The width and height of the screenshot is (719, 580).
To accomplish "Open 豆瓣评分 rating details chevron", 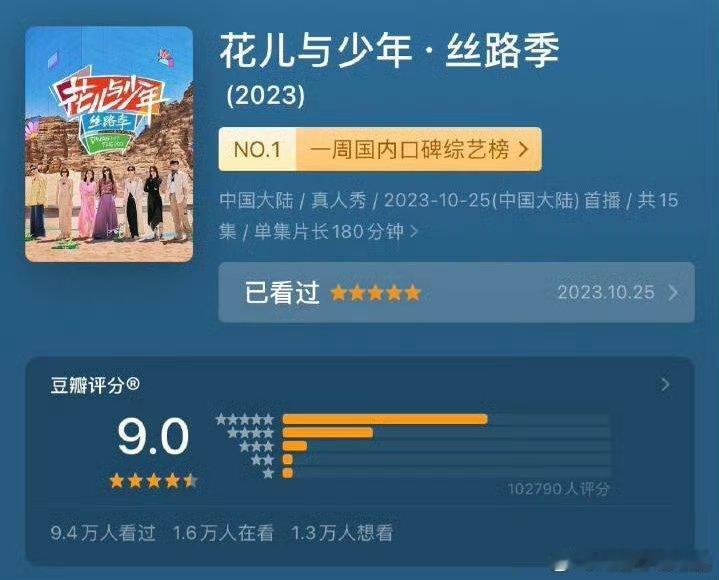I will [665, 384].
